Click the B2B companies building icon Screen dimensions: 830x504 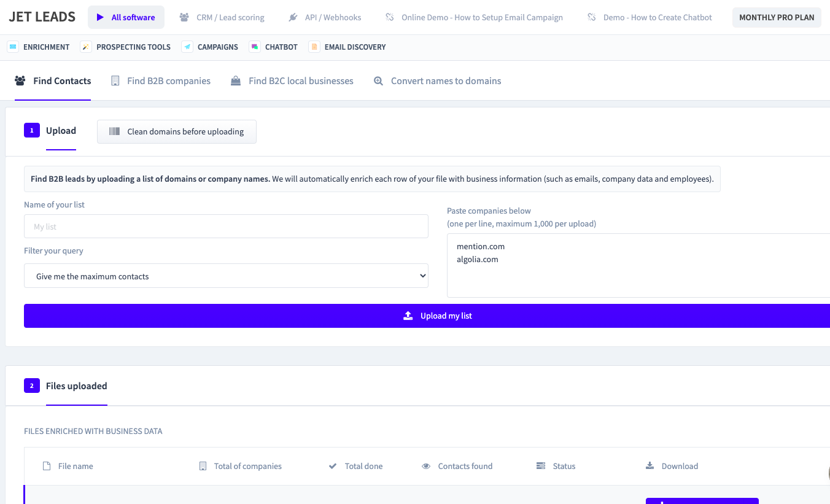coord(115,80)
